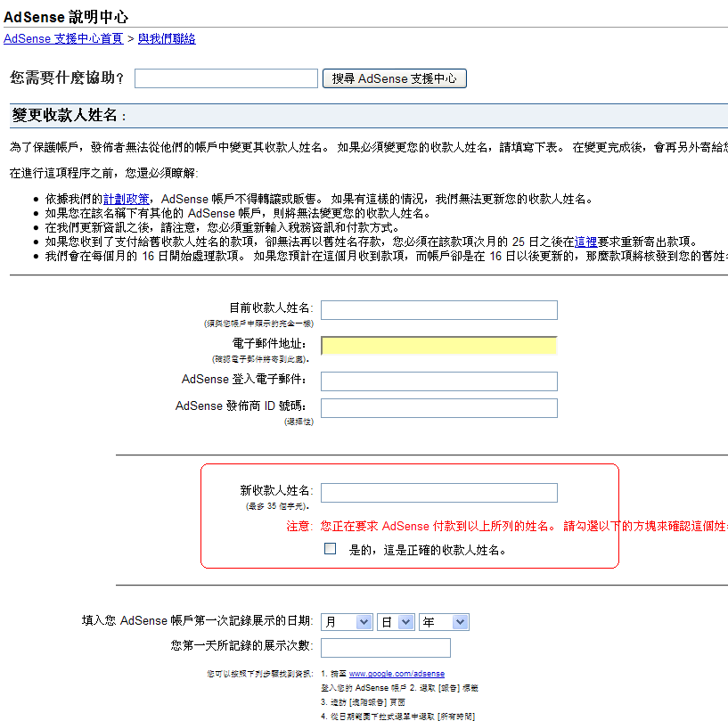This screenshot has height=721, width=728.
Task: Follow the 這裡 link to reissue payment
Action: (586, 242)
